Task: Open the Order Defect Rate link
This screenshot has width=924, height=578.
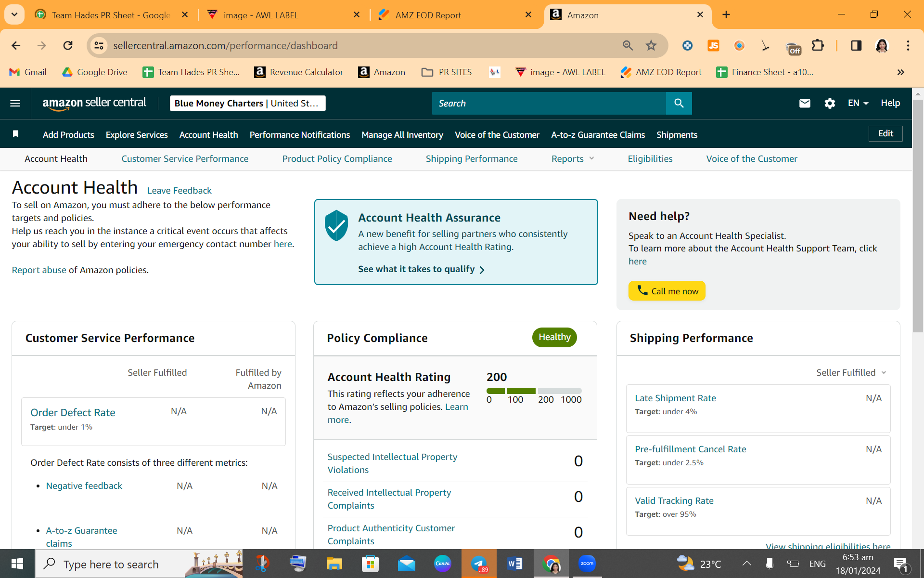Action: (73, 412)
